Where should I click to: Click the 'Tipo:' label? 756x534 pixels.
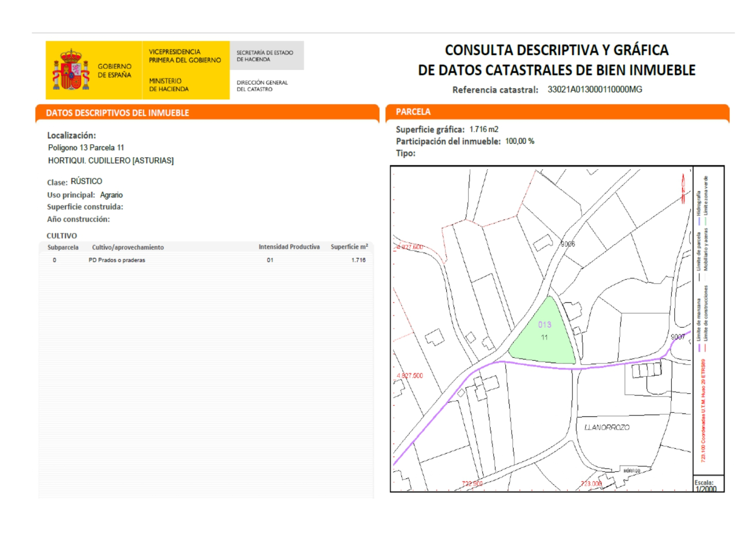tap(406, 153)
